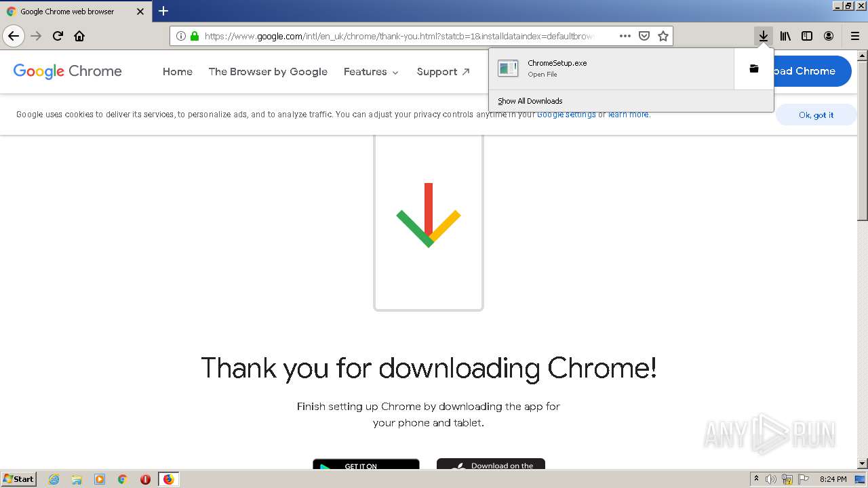Open the Home navigation link
The width and height of the screenshot is (868, 488).
point(178,71)
